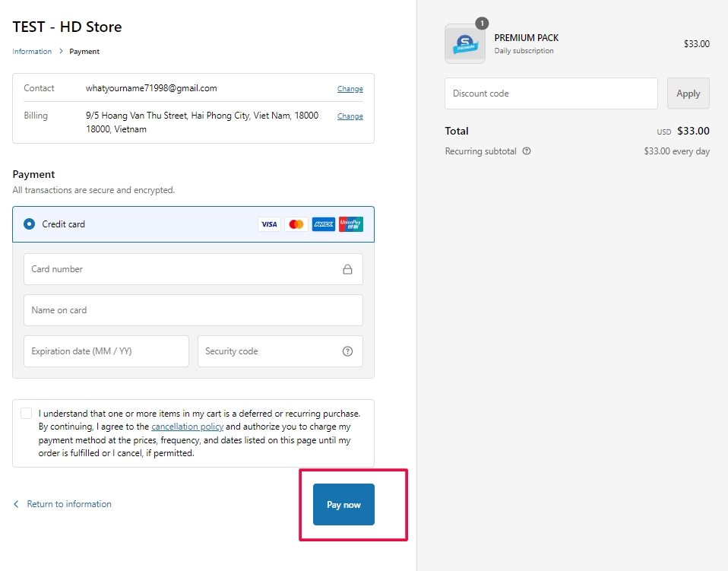Click the UnionPay card icon

click(x=351, y=224)
